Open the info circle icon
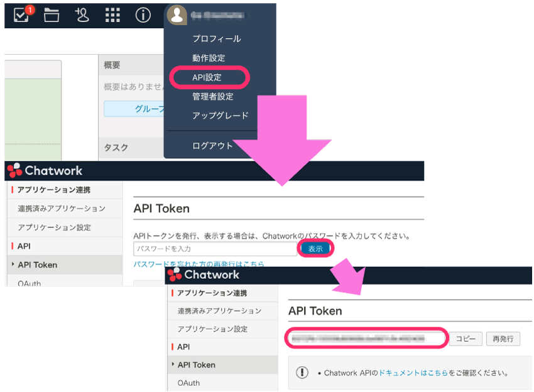The height and width of the screenshot is (392, 534). [143, 15]
